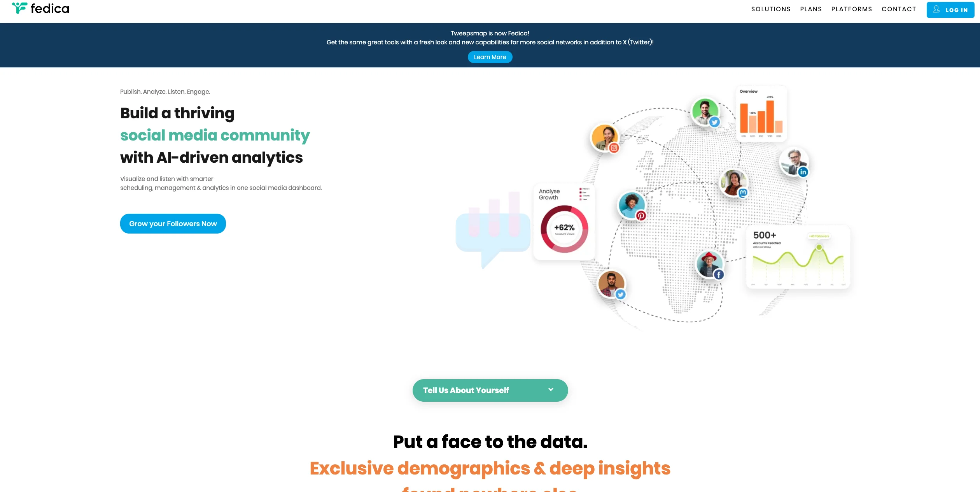Image resolution: width=980 pixels, height=492 pixels.
Task: Open the Solutions menu
Action: click(770, 9)
